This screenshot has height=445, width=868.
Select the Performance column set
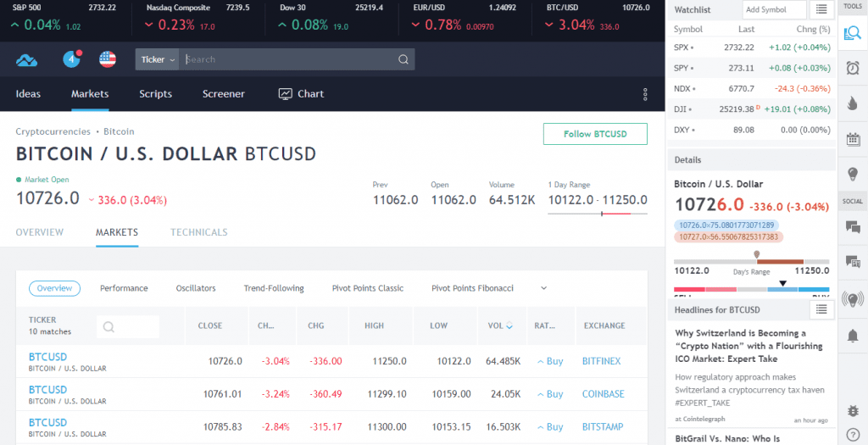coord(124,288)
